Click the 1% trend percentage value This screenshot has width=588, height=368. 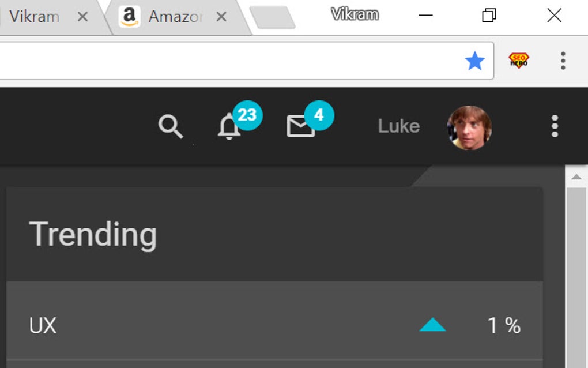pyautogui.click(x=504, y=325)
